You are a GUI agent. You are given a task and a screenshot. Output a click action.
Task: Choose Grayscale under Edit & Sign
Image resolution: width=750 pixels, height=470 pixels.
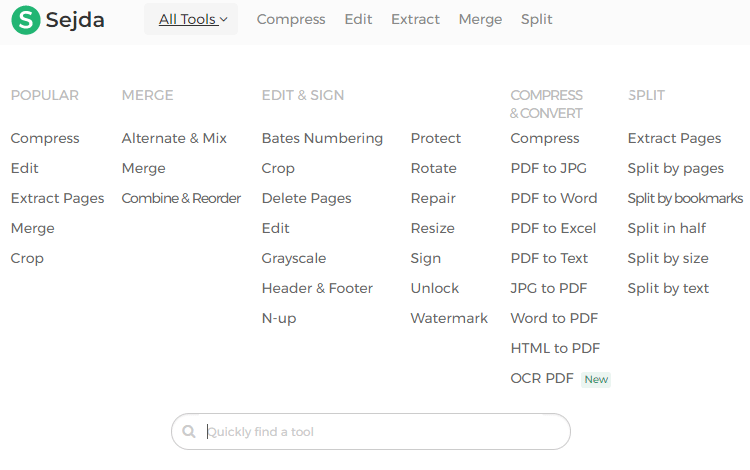(x=294, y=259)
